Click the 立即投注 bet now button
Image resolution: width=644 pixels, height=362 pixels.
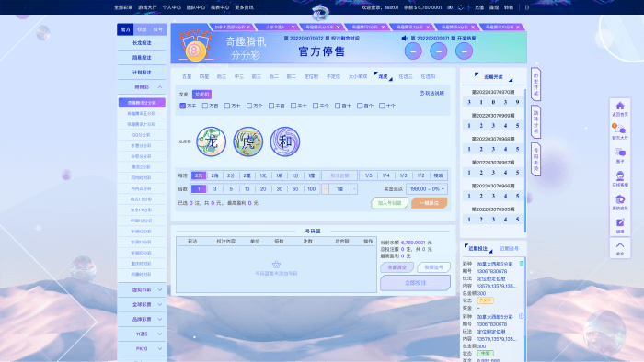[415, 283]
